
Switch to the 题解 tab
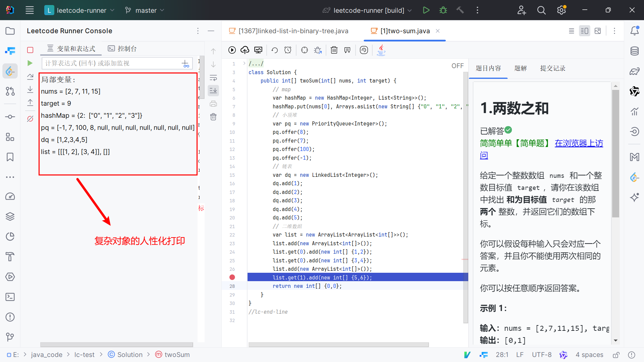(520, 68)
